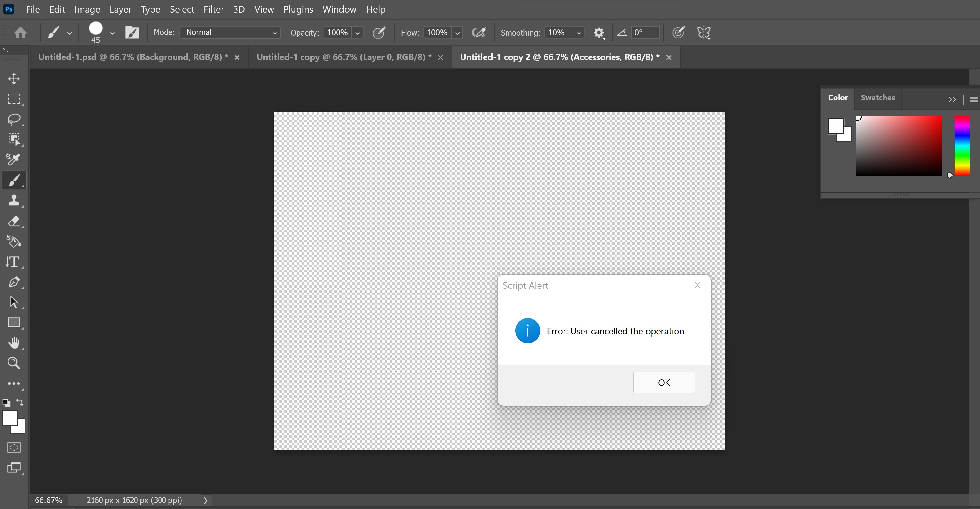
Task: Click OK in the Script Alert dialog
Action: pyautogui.click(x=664, y=382)
